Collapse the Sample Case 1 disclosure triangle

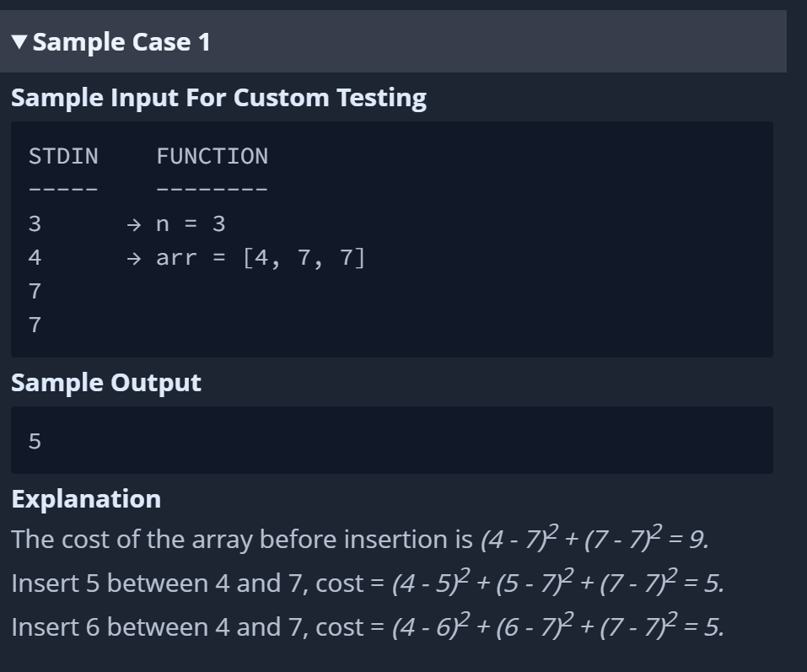click(x=19, y=42)
